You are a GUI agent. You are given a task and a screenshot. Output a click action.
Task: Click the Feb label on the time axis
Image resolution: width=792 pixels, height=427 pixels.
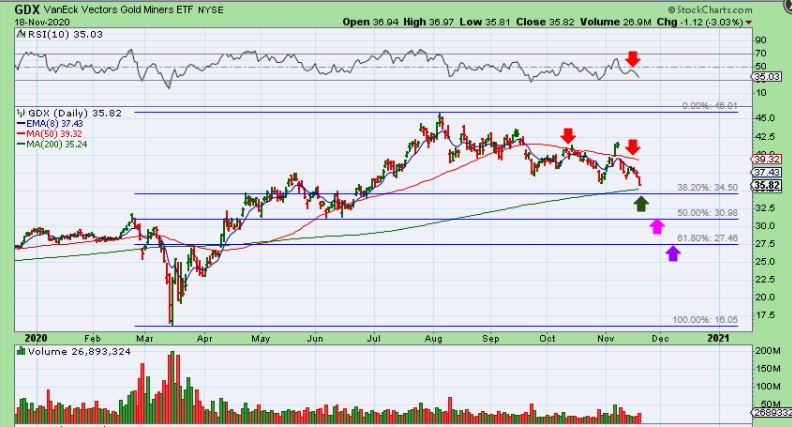92,339
